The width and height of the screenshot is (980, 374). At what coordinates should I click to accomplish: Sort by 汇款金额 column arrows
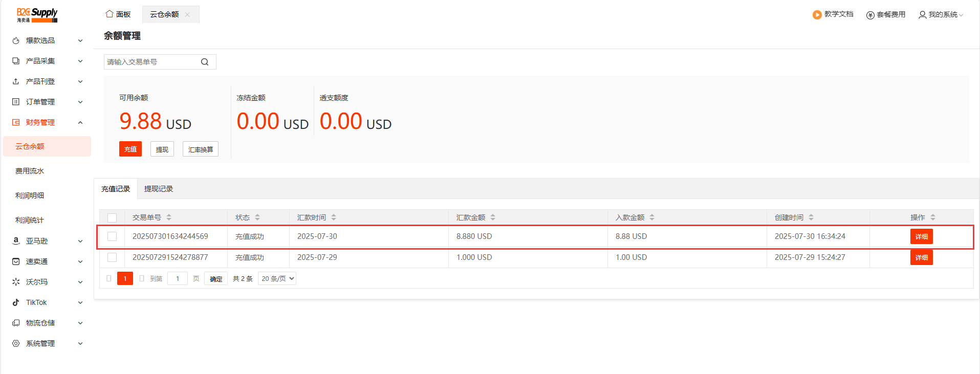click(493, 217)
